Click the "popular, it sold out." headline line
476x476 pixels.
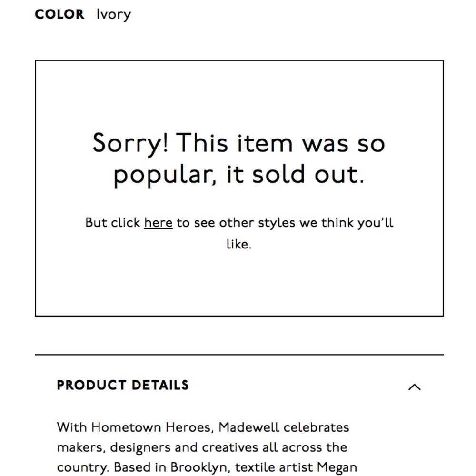coord(239,175)
